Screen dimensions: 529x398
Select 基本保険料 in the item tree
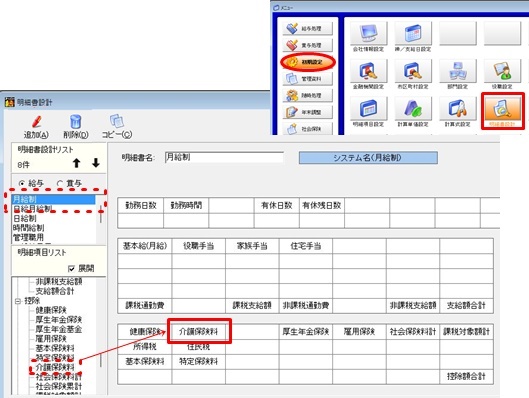55,348
